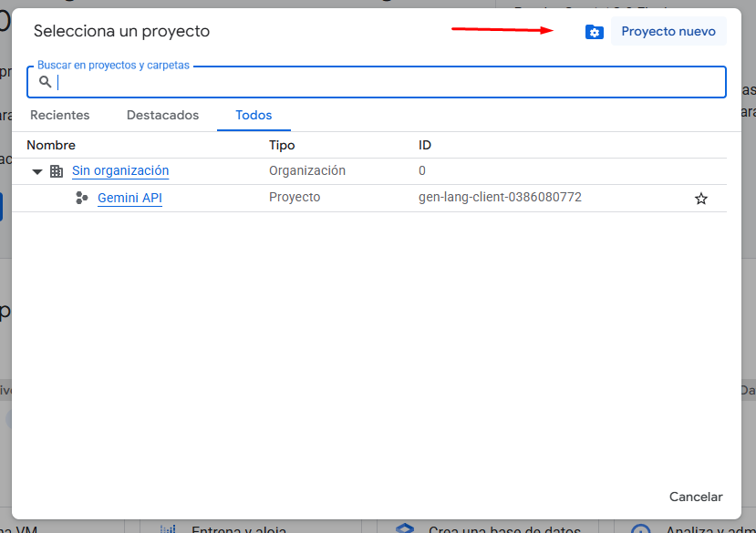Collapse the Sin organización tree node

tap(37, 171)
